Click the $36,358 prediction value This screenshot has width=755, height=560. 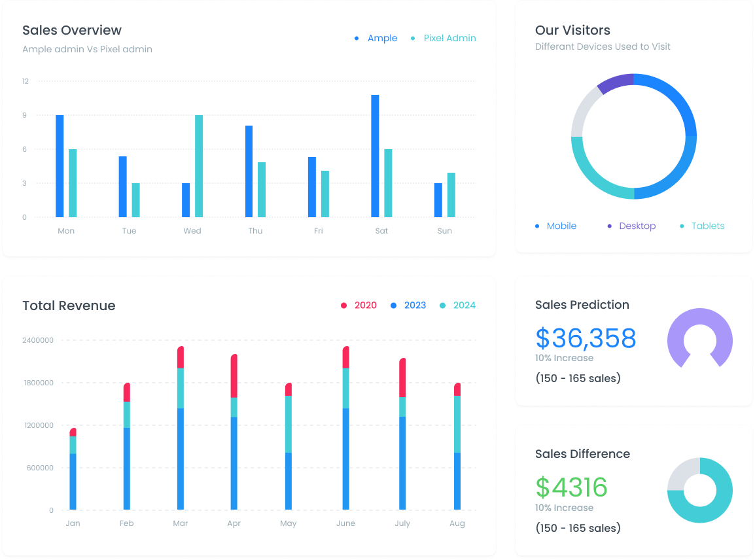click(x=586, y=338)
